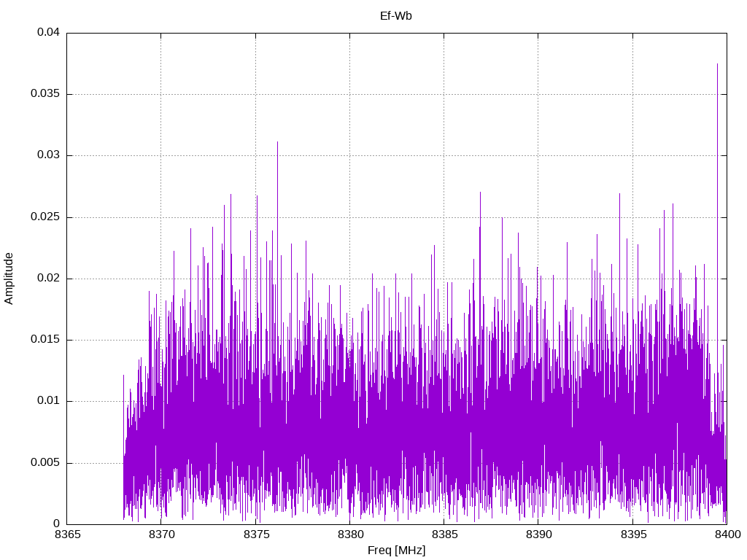Screen dimensions: 747x560
Task: Click the 0.02 y-axis tick label
Action: click(48, 279)
